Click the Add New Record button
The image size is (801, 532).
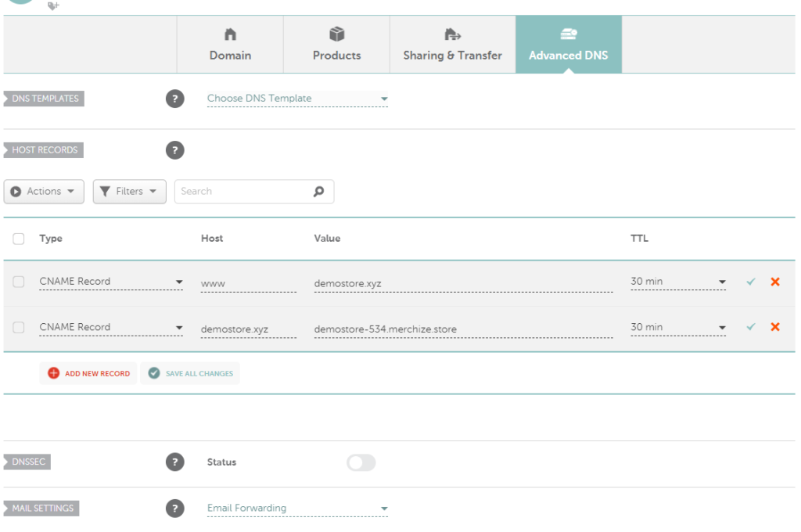click(88, 374)
